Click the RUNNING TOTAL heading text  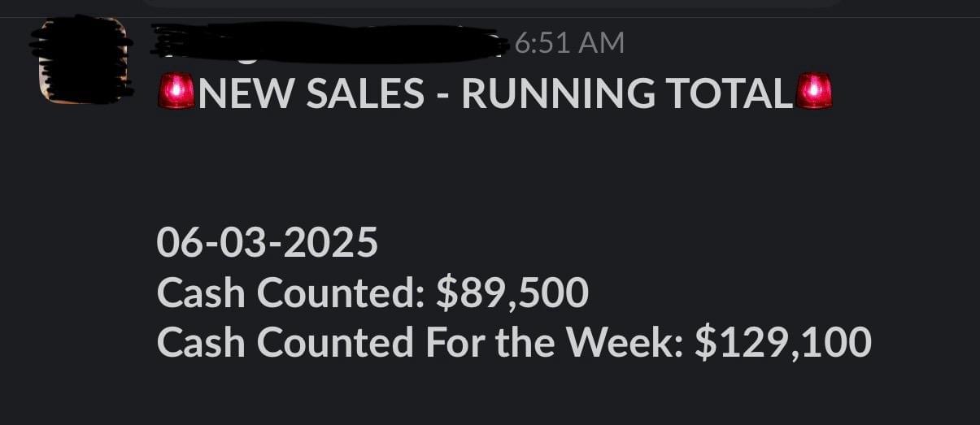pyautogui.click(x=626, y=94)
